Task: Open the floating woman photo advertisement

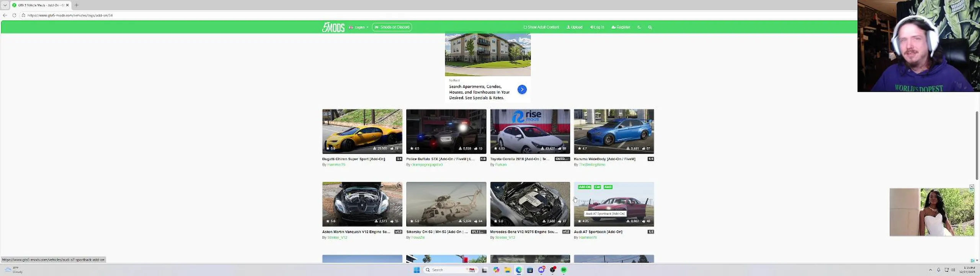Action: pos(932,212)
